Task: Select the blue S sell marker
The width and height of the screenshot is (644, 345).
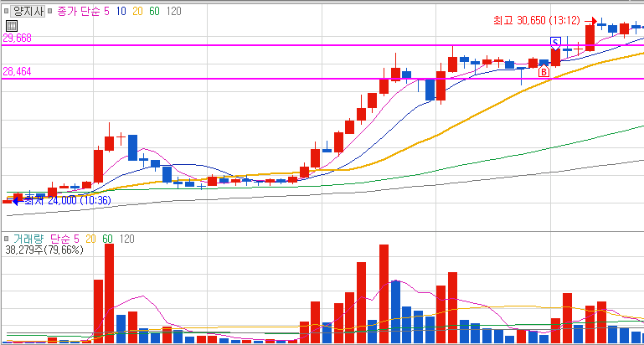Action: [555, 43]
